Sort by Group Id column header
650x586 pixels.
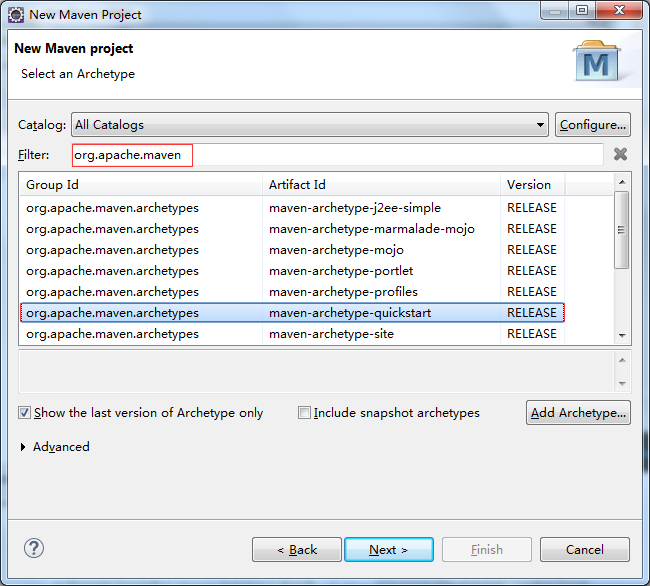click(x=141, y=184)
